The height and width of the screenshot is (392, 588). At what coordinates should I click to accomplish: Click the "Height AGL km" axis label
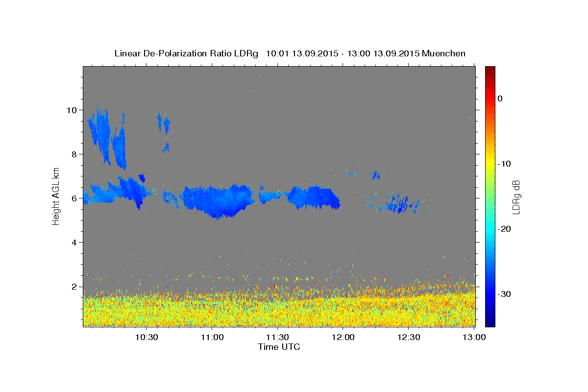pyautogui.click(x=56, y=196)
